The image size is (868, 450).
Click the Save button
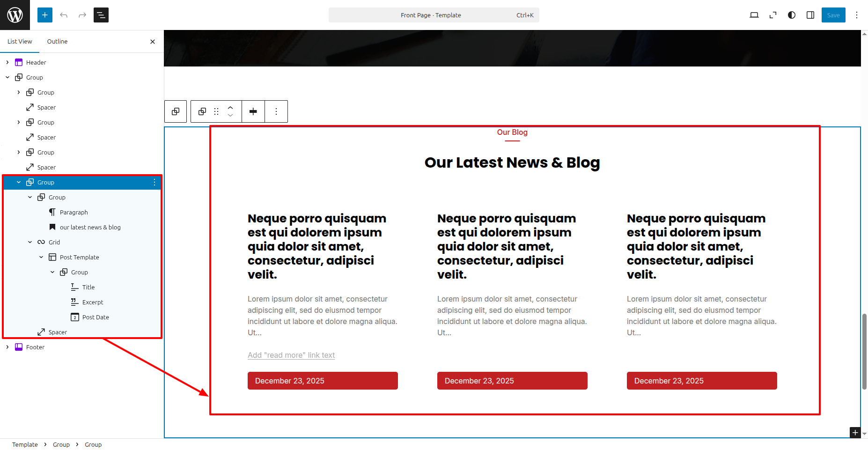pyautogui.click(x=833, y=15)
